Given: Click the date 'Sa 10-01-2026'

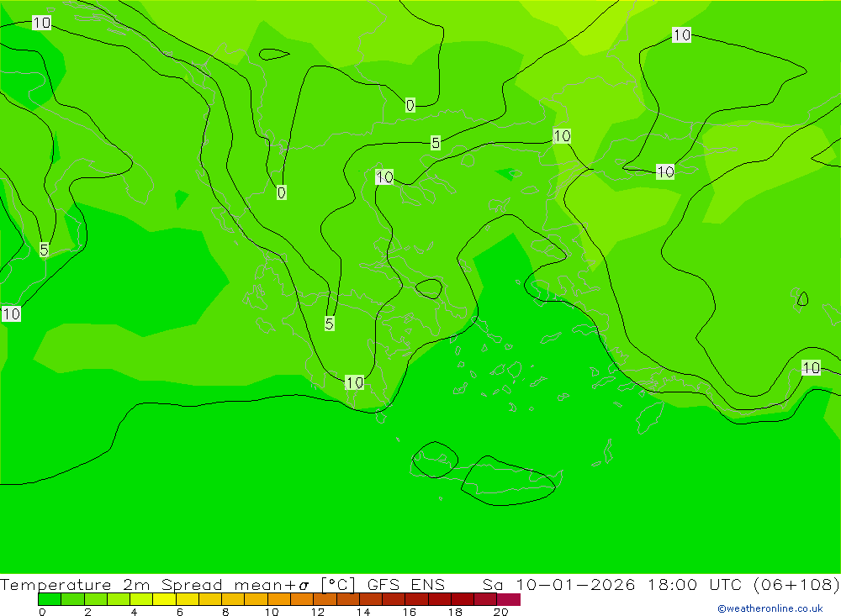Looking at the screenshot, I should pos(558,584).
